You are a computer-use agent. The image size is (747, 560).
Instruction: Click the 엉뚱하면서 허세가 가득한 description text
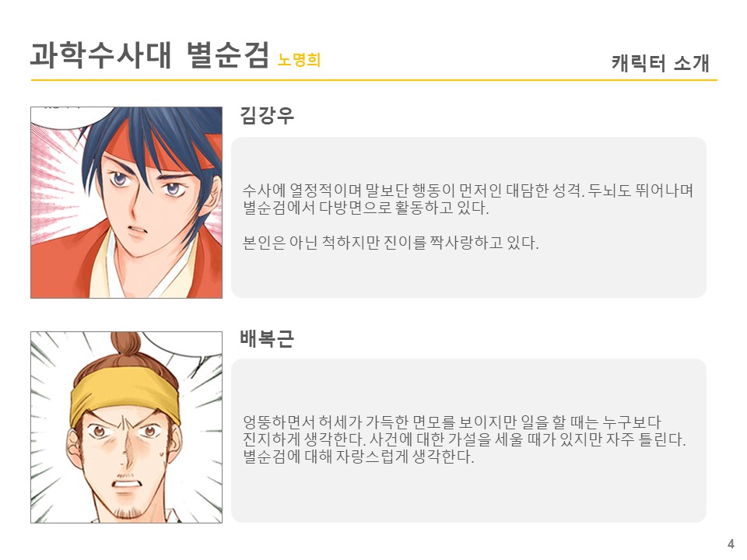pyautogui.click(x=464, y=439)
